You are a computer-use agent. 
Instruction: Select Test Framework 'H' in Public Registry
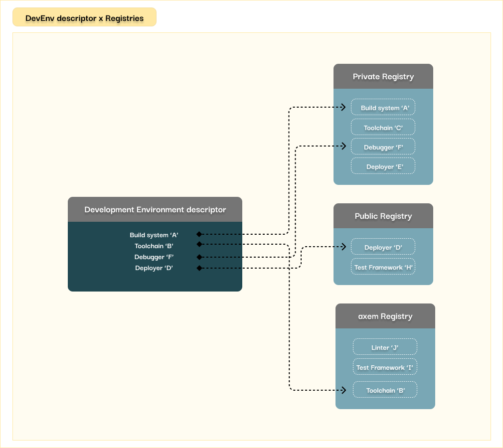point(383,267)
